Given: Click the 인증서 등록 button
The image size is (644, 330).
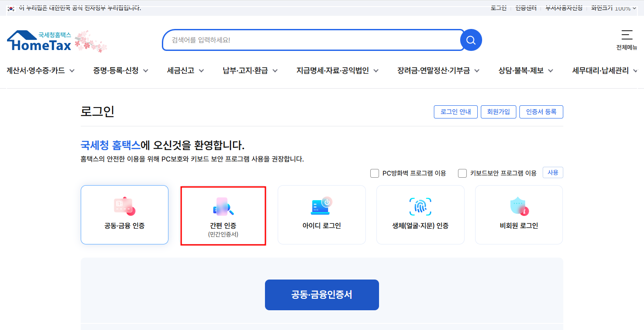Looking at the screenshot, I should [541, 112].
